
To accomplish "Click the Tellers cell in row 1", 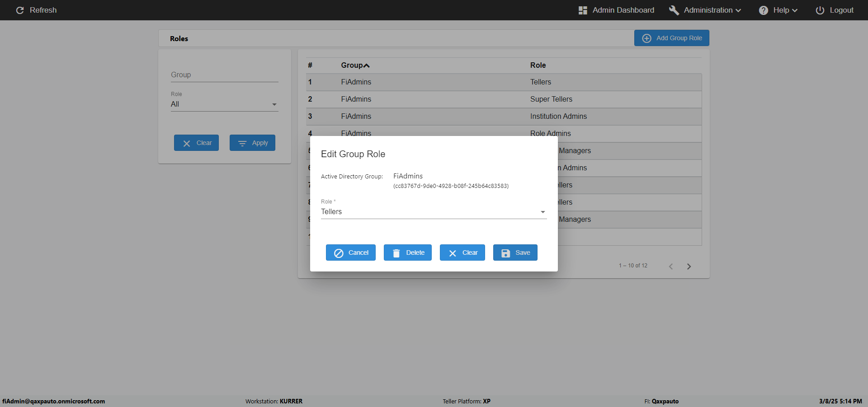I will [541, 82].
